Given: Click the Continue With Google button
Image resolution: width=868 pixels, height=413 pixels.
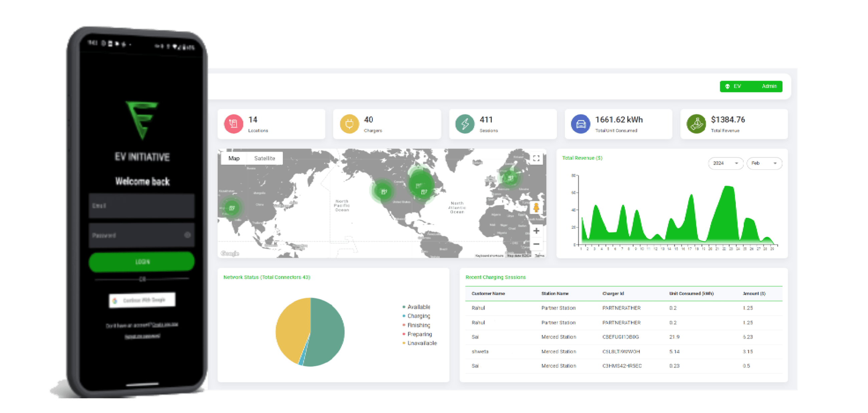Looking at the screenshot, I should click(x=142, y=300).
